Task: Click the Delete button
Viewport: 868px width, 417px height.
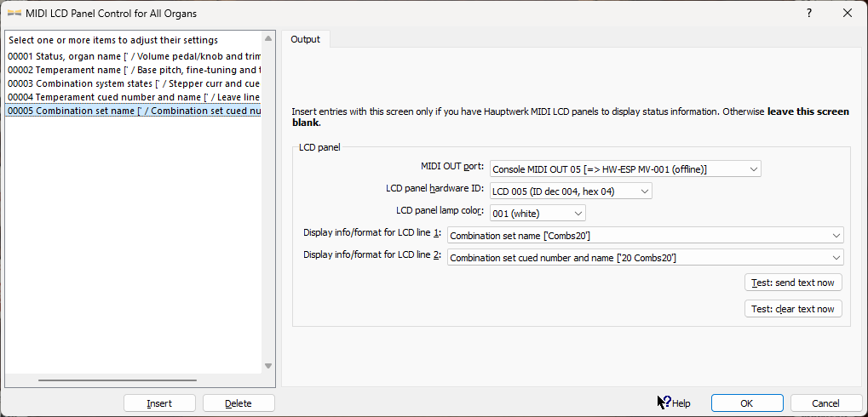Action: click(x=239, y=403)
